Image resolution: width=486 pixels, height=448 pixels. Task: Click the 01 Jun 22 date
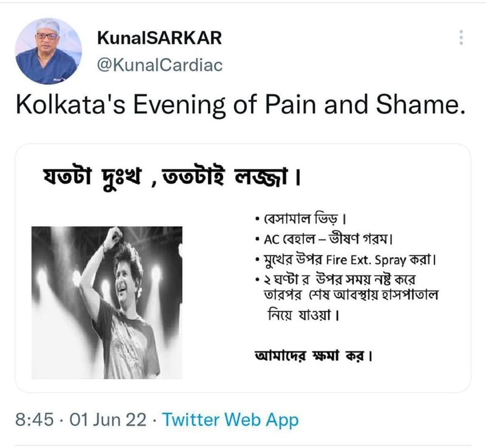coord(108,420)
